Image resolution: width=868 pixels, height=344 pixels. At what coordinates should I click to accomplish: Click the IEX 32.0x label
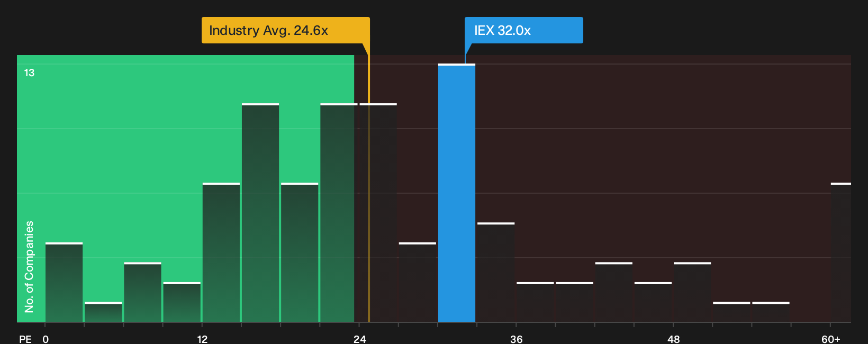point(523,30)
